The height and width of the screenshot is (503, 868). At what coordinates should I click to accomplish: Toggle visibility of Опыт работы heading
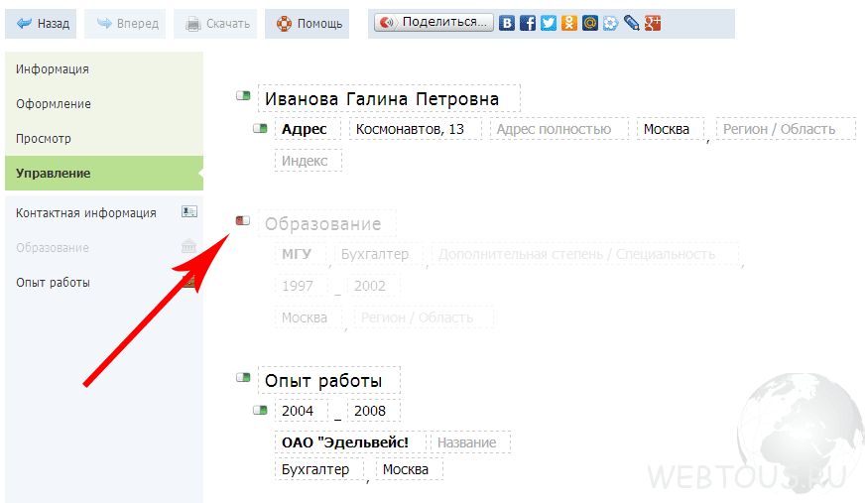click(x=244, y=377)
